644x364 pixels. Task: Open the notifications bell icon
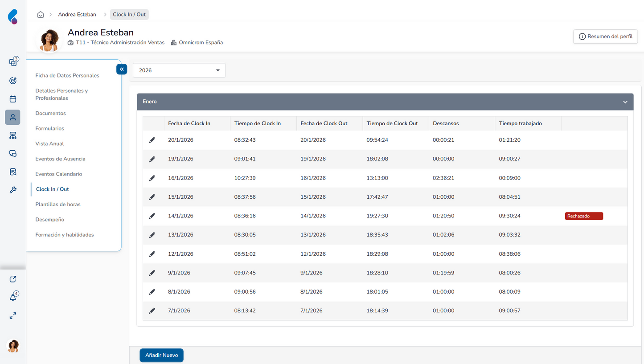point(13,297)
